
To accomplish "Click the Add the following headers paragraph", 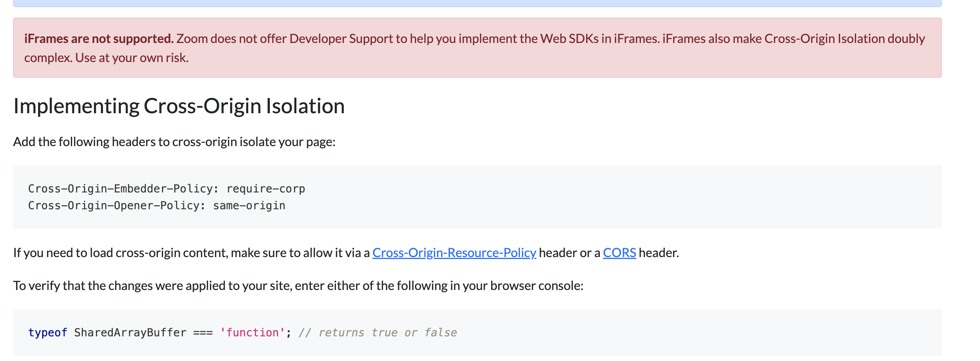I will 174,142.
